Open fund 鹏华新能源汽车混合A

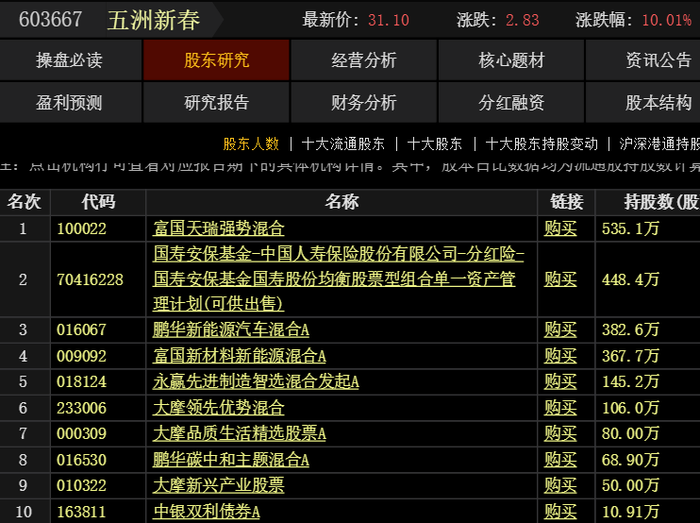tap(231, 330)
